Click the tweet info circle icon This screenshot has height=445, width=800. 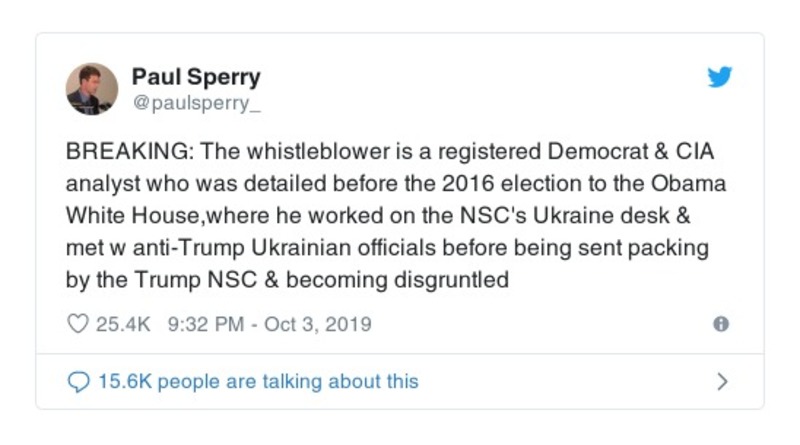tap(721, 324)
